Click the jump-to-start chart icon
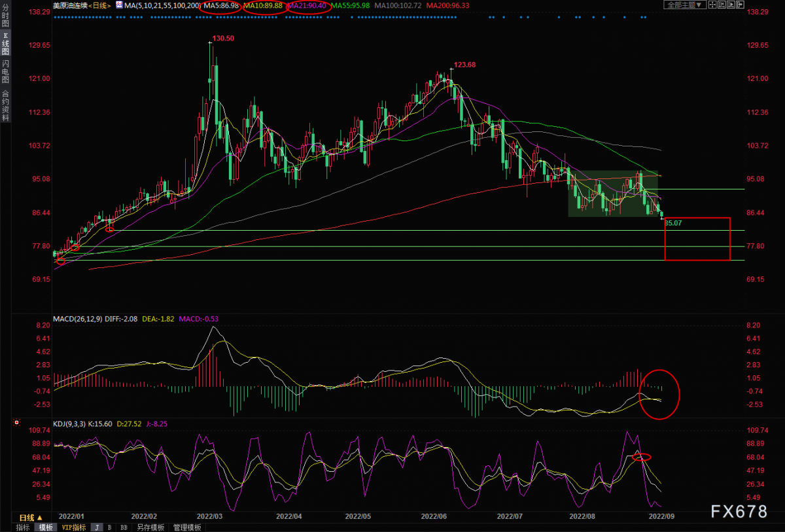Screen dimensions: 785x532 (x=722, y=5)
